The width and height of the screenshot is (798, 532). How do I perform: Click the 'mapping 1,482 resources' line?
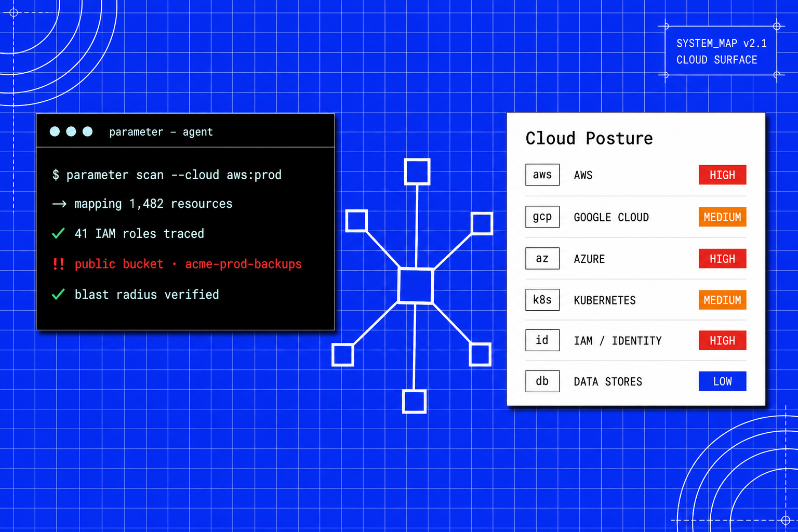(153, 204)
